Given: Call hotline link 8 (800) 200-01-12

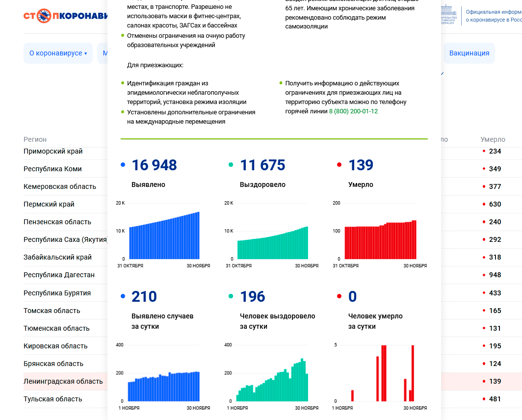Looking at the screenshot, I should (x=353, y=111).
